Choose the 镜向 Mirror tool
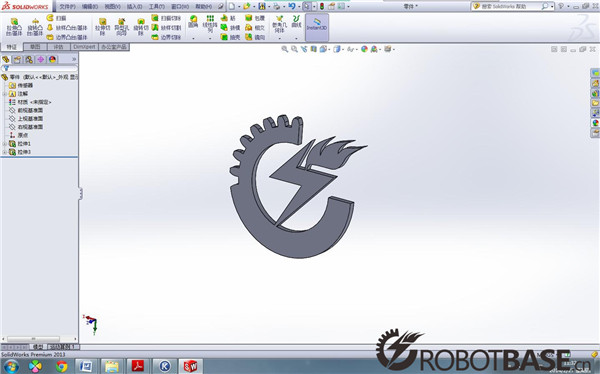The image size is (600, 374). [x=255, y=37]
